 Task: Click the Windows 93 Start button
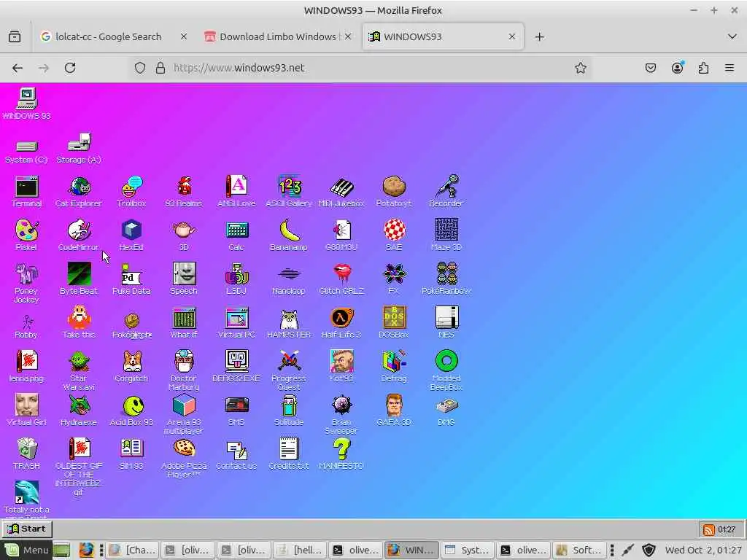[x=28, y=529]
